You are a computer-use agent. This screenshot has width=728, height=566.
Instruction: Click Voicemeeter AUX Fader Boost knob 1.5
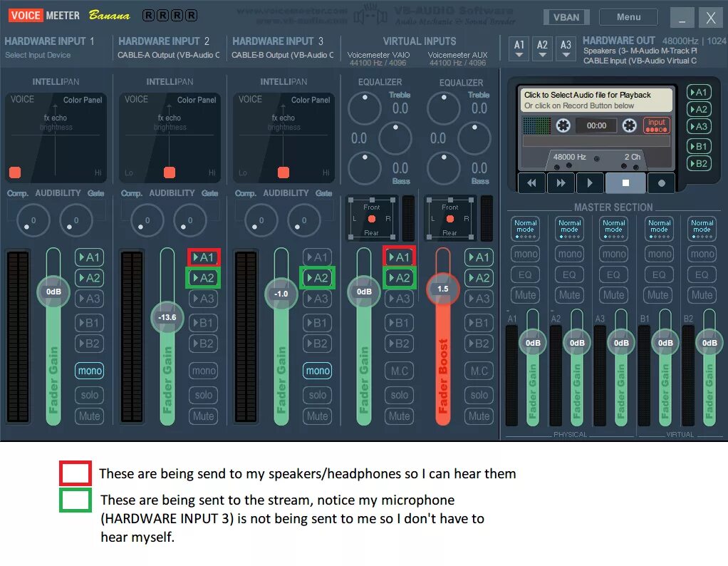point(443,289)
